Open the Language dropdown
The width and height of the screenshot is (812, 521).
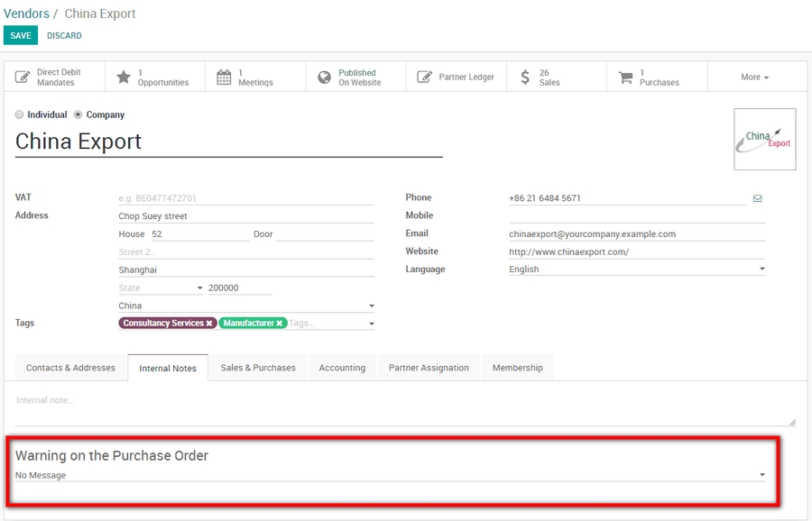click(761, 269)
